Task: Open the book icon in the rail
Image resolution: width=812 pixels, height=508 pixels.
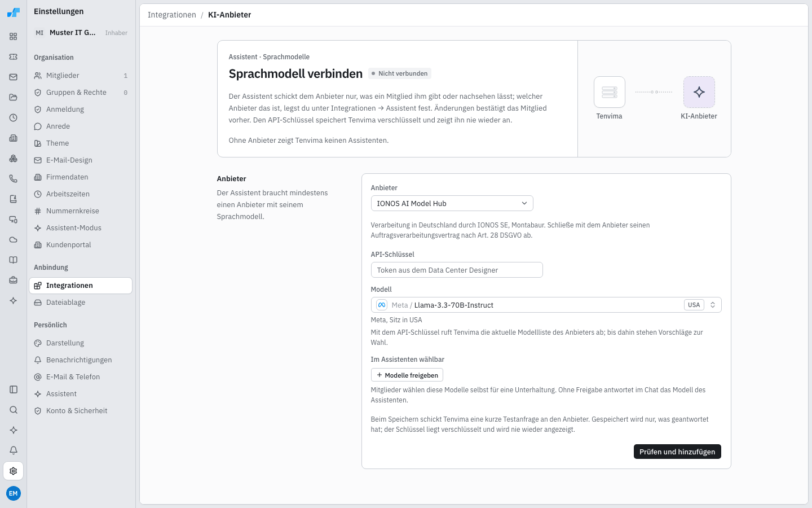Action: point(14,260)
